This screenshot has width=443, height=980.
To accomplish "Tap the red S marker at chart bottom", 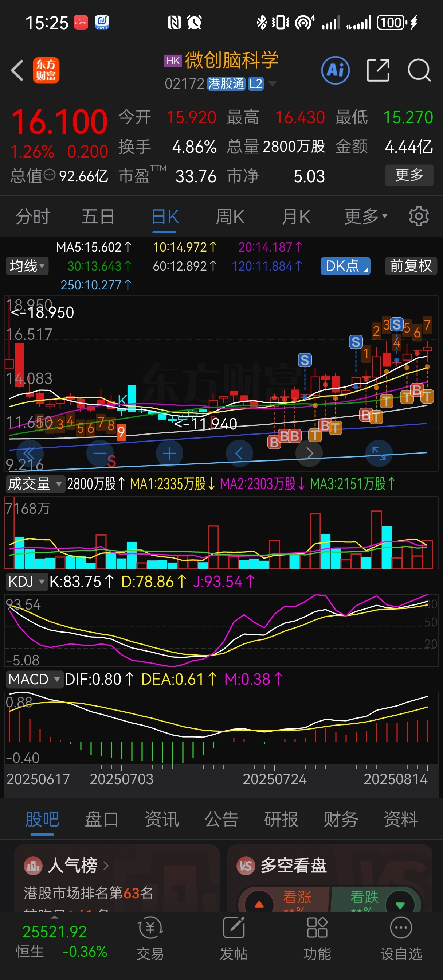I will [111, 461].
